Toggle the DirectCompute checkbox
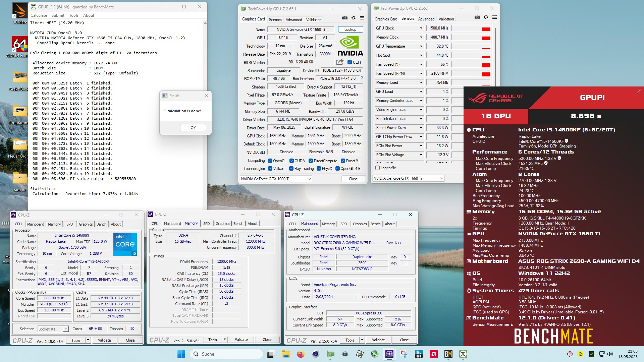This screenshot has height=362, width=644. (311, 161)
